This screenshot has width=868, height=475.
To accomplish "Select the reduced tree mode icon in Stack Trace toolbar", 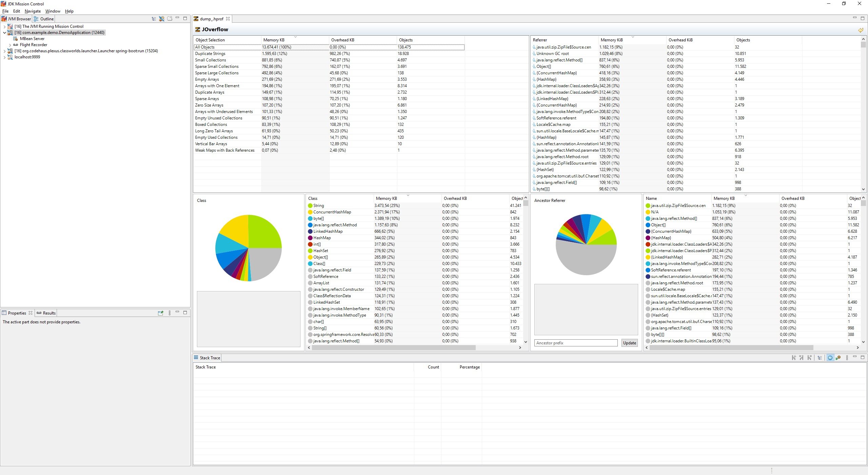I will coord(820,358).
